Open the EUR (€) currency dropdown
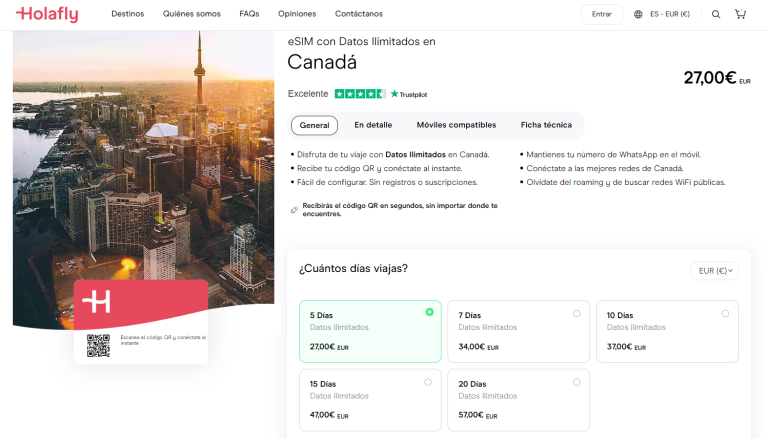This screenshot has height=439, width=768. 715,271
